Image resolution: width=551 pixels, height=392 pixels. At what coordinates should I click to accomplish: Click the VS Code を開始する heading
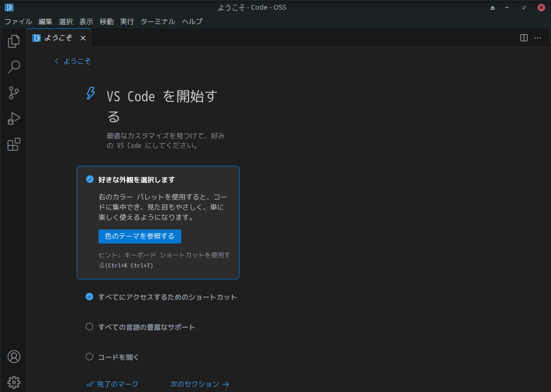click(x=162, y=106)
